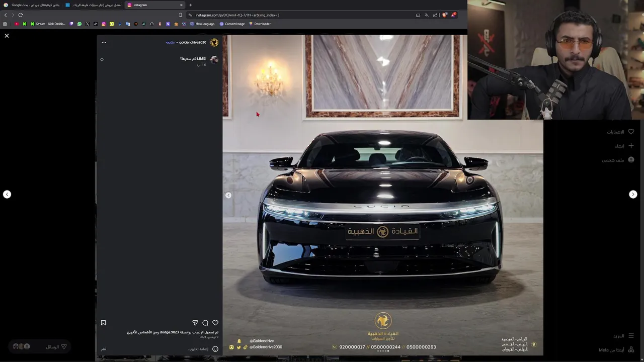
Task: Open the Downloader bookmark
Action: [260, 24]
